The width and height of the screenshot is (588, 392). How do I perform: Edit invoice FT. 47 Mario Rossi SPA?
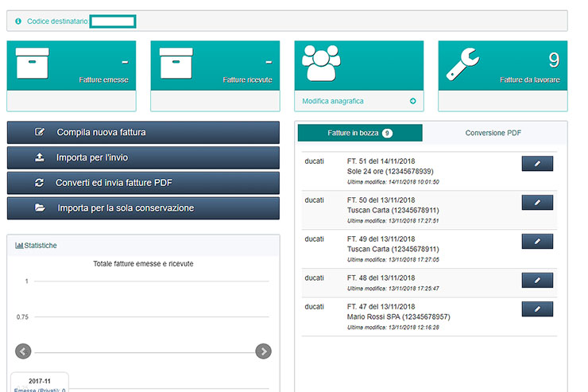tap(537, 309)
